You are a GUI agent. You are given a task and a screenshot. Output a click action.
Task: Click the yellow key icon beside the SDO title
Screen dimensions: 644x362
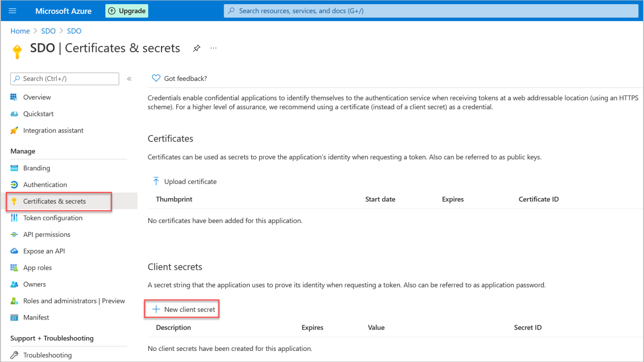pos(17,51)
